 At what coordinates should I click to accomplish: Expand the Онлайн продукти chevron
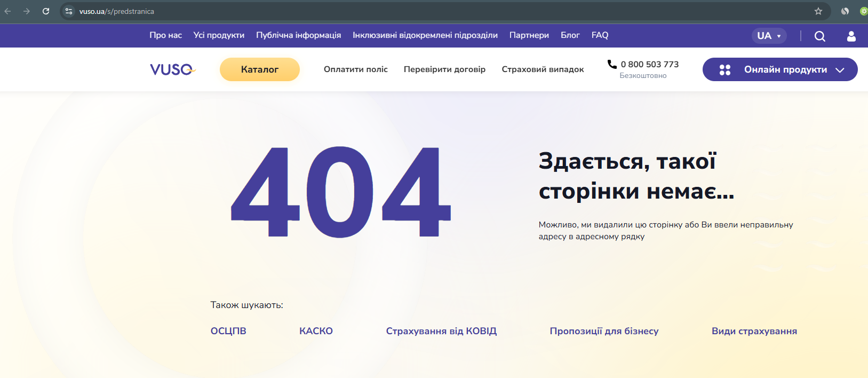click(840, 70)
